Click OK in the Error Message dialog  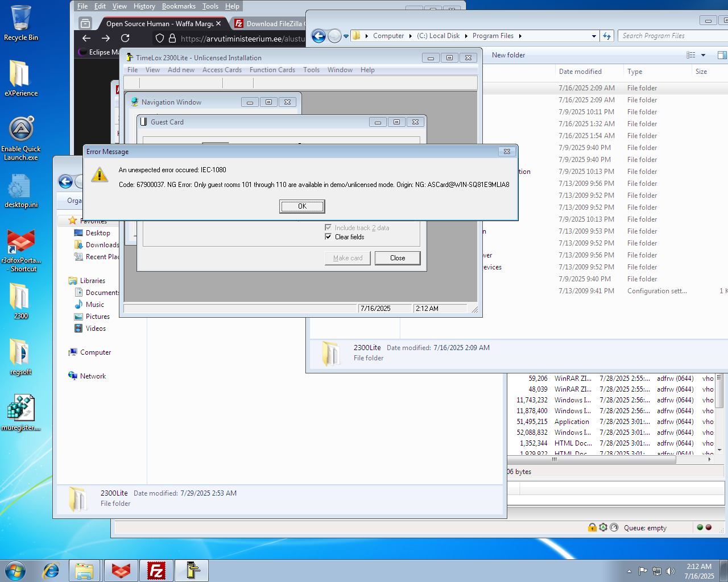coord(302,206)
